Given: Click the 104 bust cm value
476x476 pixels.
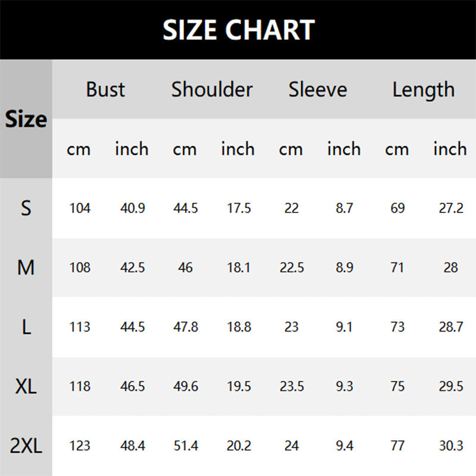Looking at the screenshot, I should (x=80, y=208).
